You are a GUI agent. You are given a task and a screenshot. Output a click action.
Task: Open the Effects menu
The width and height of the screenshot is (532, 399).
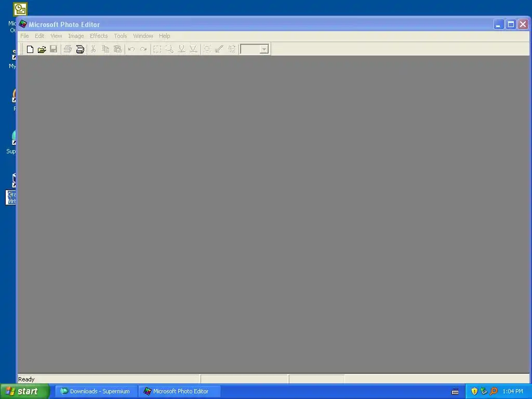pyautogui.click(x=99, y=36)
